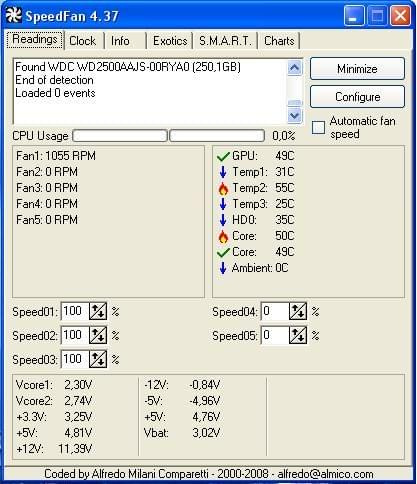The width and height of the screenshot is (417, 484).
Task: Click the flame icon beside Temp2
Action: tap(223, 188)
